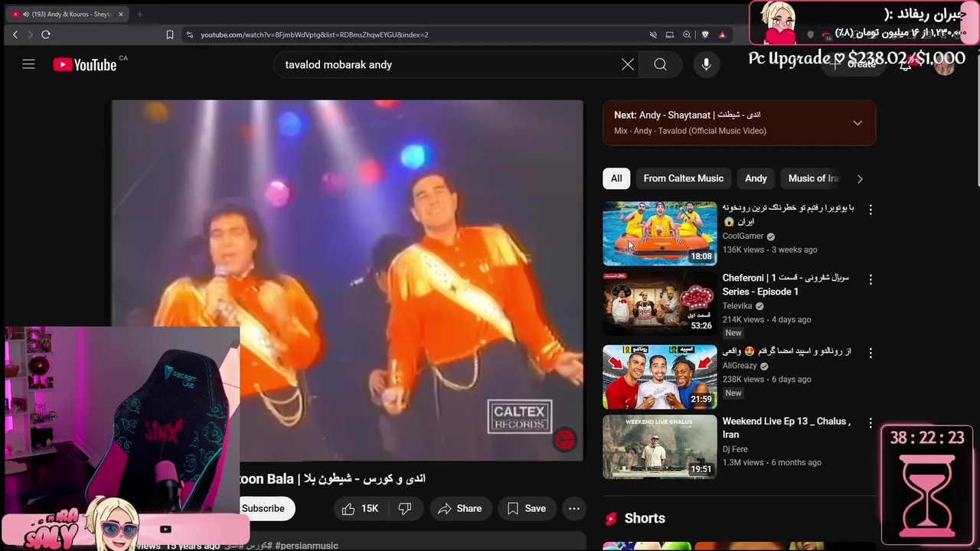Play the Ronaldo and Speed 21:59 thumbnail
This screenshot has width=980, height=551.
pyautogui.click(x=660, y=377)
